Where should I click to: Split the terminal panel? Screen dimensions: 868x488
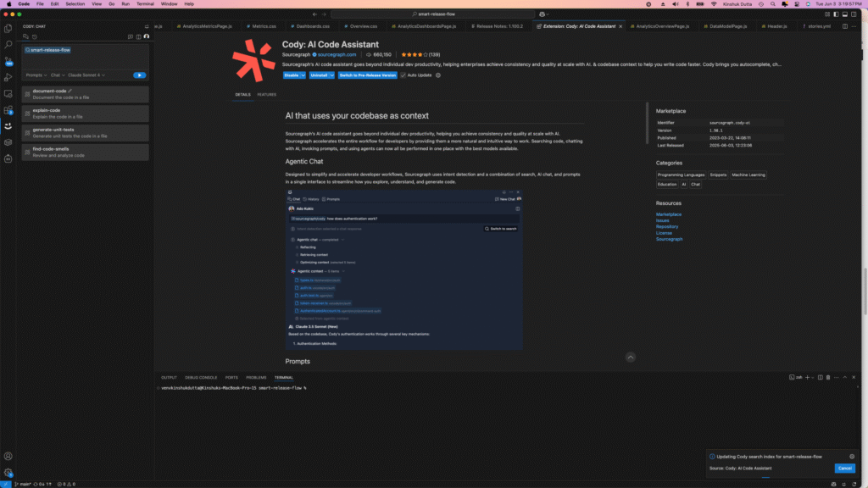(x=821, y=377)
